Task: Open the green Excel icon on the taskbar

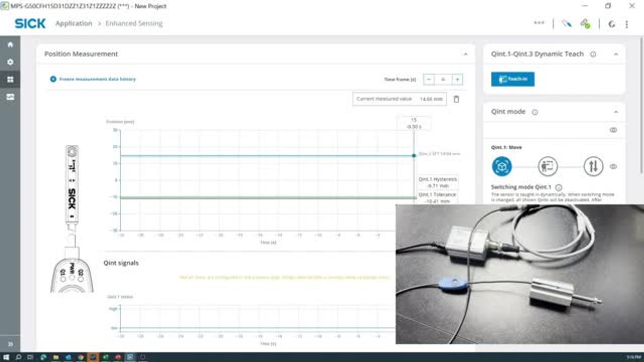Action: click(x=105, y=357)
